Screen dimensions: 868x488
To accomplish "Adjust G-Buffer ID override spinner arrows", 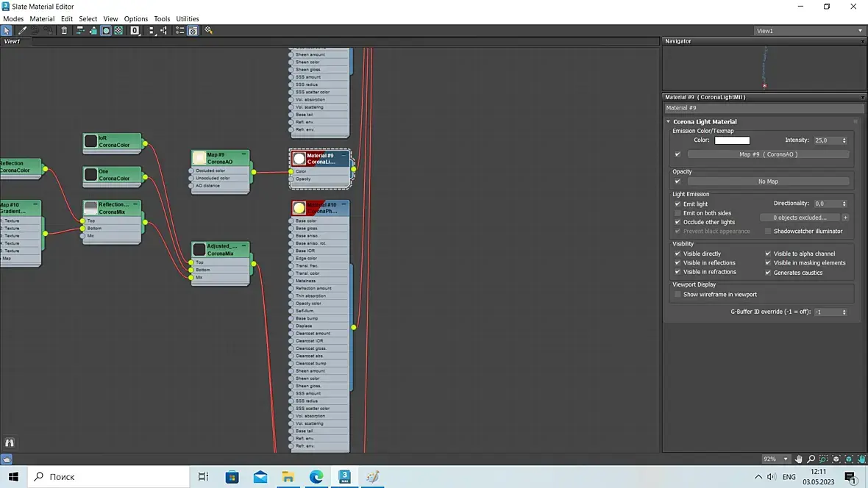I will (844, 312).
